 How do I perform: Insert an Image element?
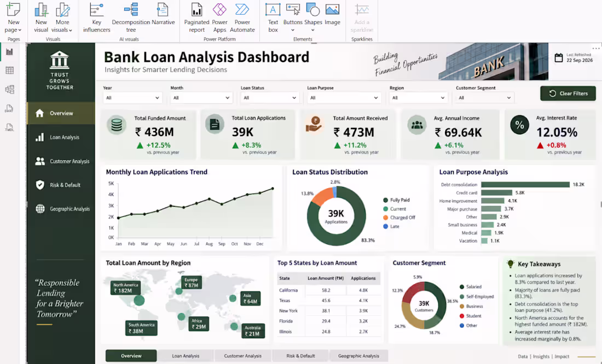[x=333, y=15]
